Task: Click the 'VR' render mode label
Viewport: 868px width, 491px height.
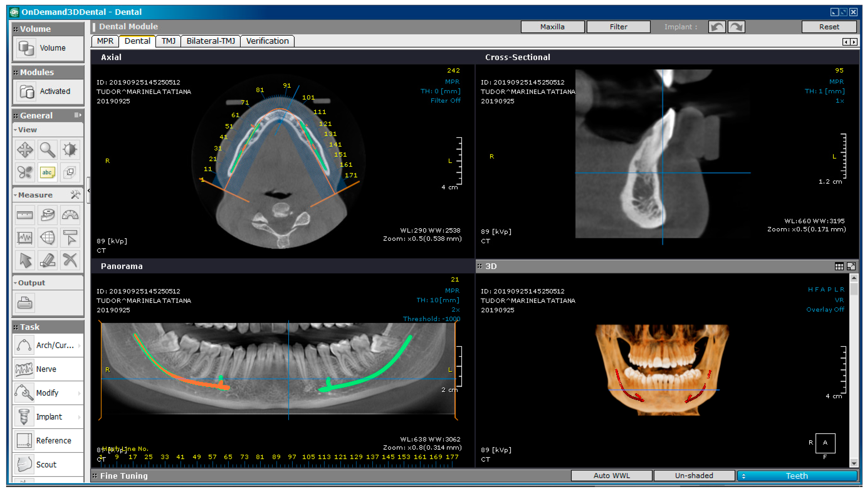Action: tap(839, 300)
